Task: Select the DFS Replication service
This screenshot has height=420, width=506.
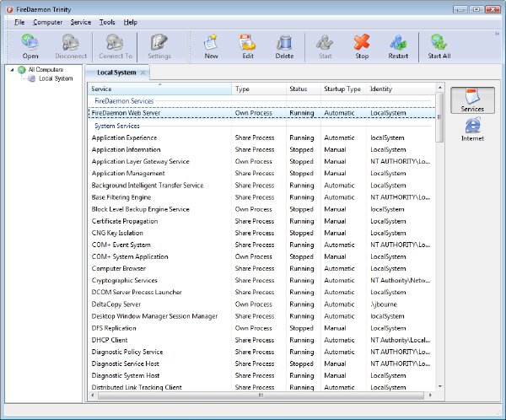Action: click(261, 328)
